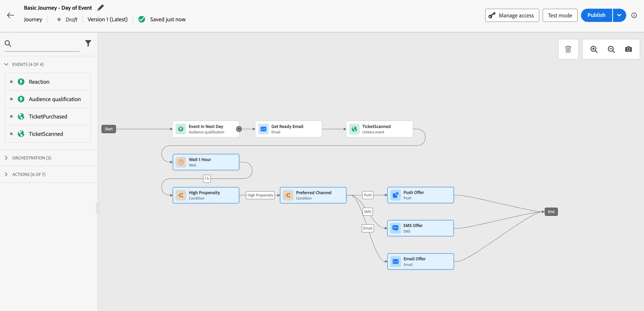Image resolution: width=644 pixels, height=311 pixels.
Task: Click the Email Offer envelope icon
Action: click(x=396, y=261)
